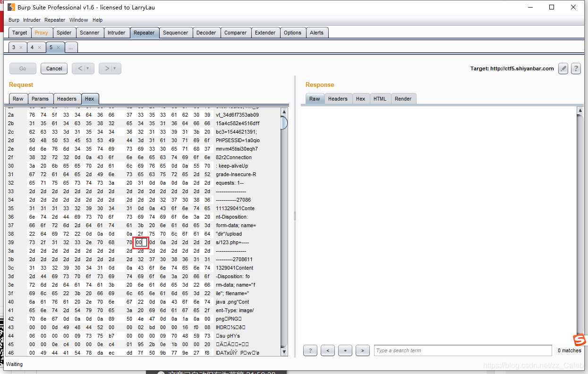Close Repeater tab 4 with its x

[39, 47]
